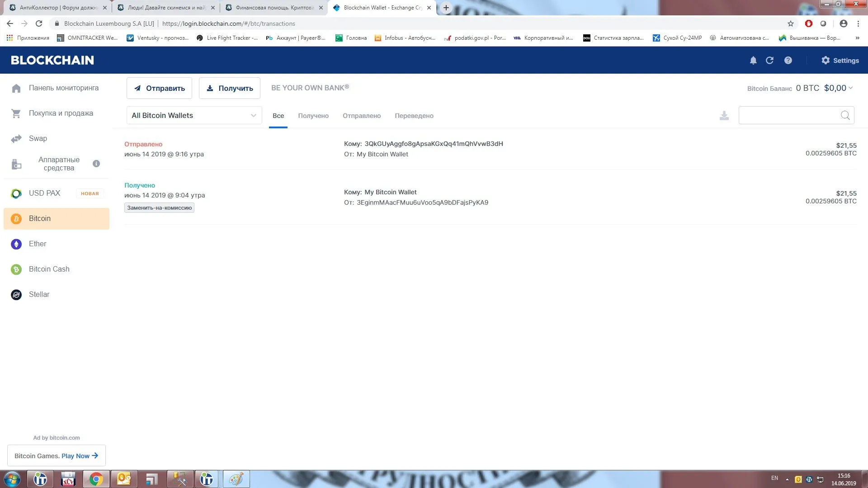Select Bitcoin Cash in sidebar
868x488 pixels.
(x=49, y=269)
